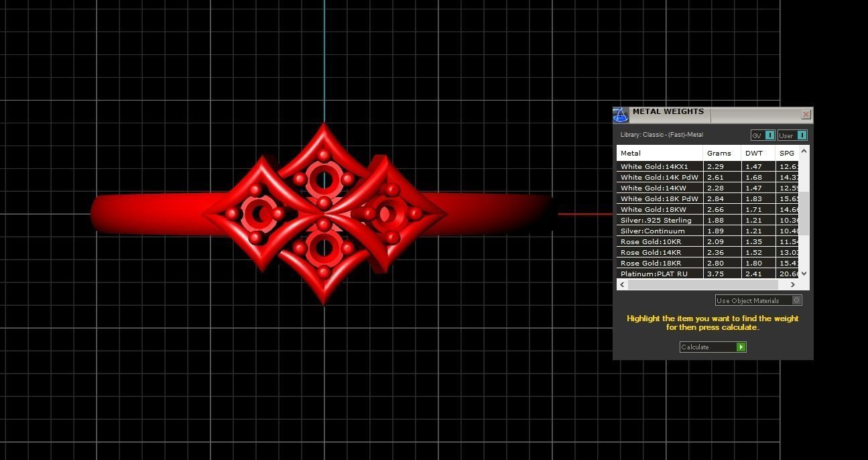The height and width of the screenshot is (460, 868).
Task: Select the White Gold:14KX1 row
Action: (708, 166)
